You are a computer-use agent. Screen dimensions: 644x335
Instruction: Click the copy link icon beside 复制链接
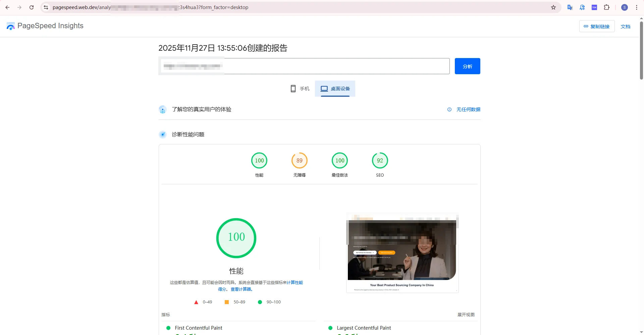click(586, 26)
